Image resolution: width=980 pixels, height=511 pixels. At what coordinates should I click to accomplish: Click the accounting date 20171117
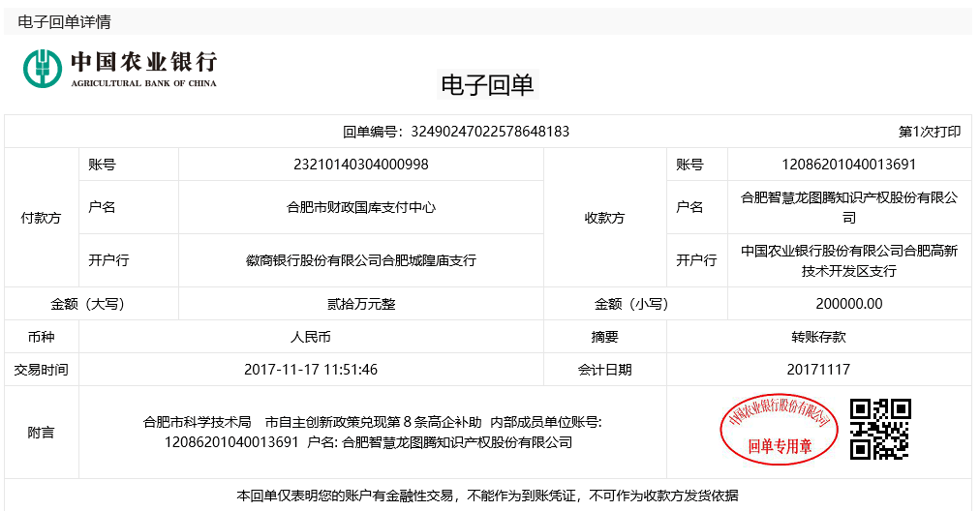[818, 370]
